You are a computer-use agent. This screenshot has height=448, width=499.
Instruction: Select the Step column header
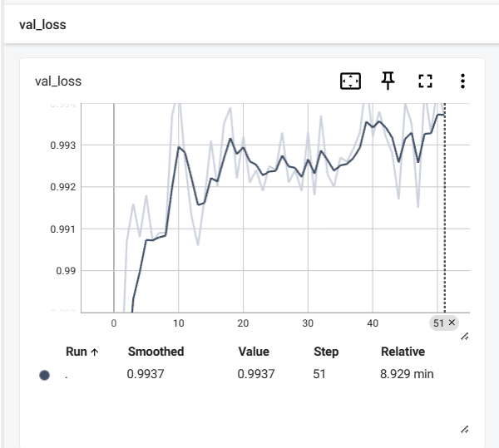pos(326,352)
